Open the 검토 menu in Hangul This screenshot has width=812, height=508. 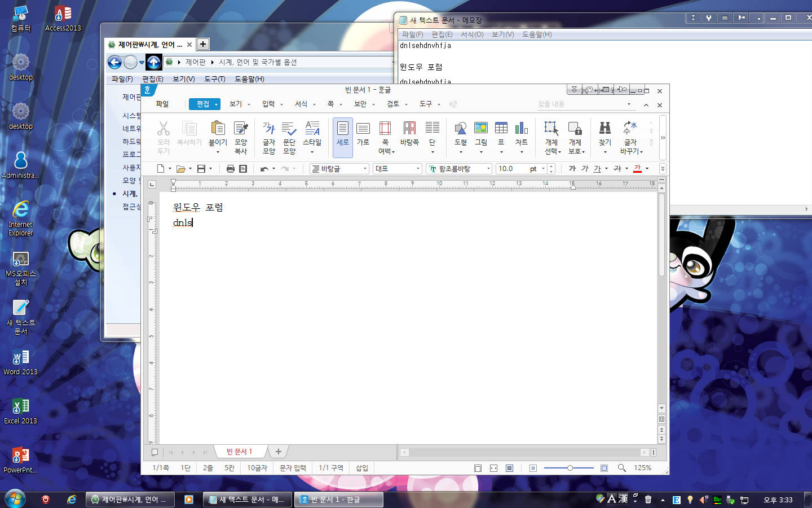[x=393, y=104]
